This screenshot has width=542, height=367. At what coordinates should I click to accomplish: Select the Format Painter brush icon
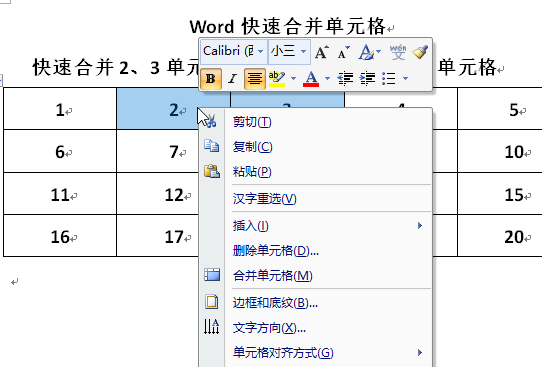[420, 52]
